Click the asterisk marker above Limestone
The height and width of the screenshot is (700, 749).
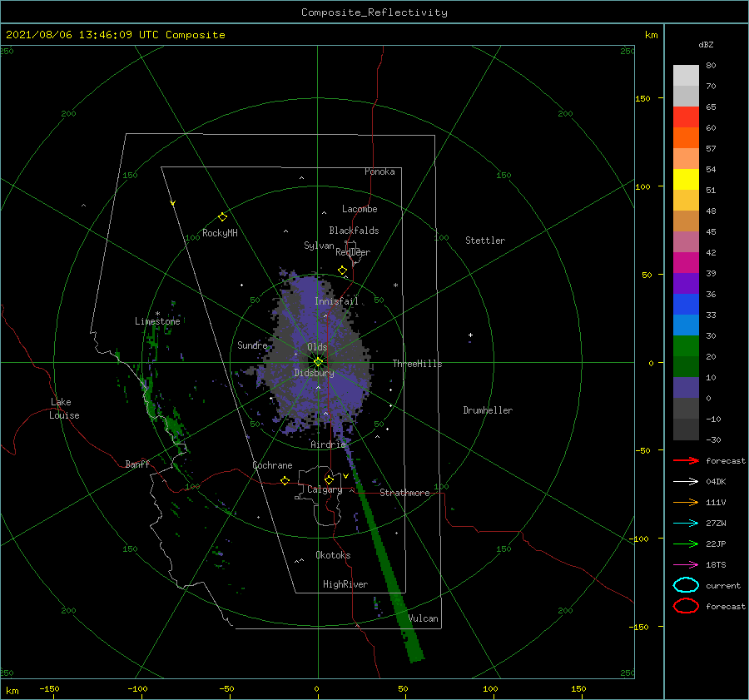(157, 314)
